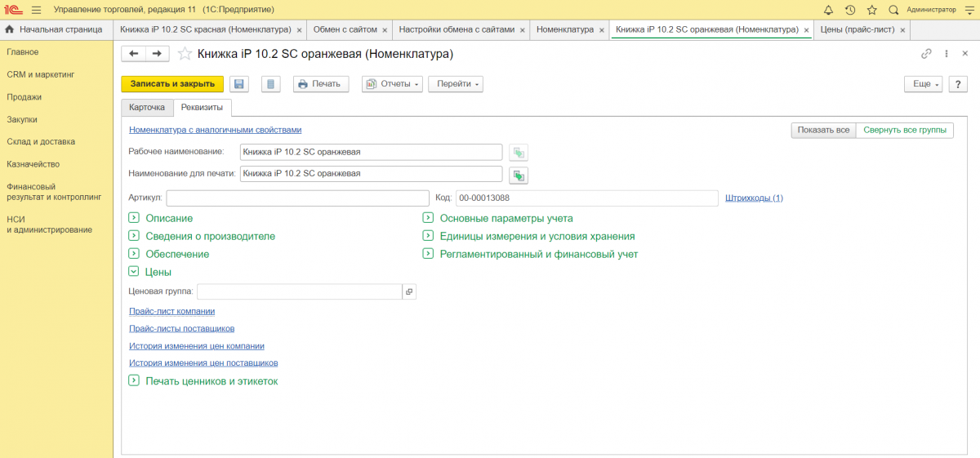The width and height of the screenshot is (980, 458).
Task: Copy link to this item icon
Action: pyautogui.click(x=926, y=54)
